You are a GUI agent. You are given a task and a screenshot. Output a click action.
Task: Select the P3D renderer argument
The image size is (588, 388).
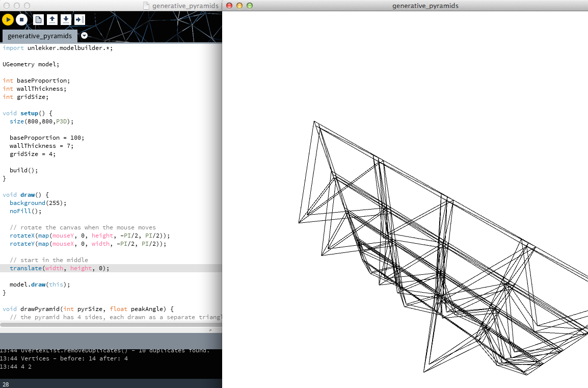tap(63, 121)
